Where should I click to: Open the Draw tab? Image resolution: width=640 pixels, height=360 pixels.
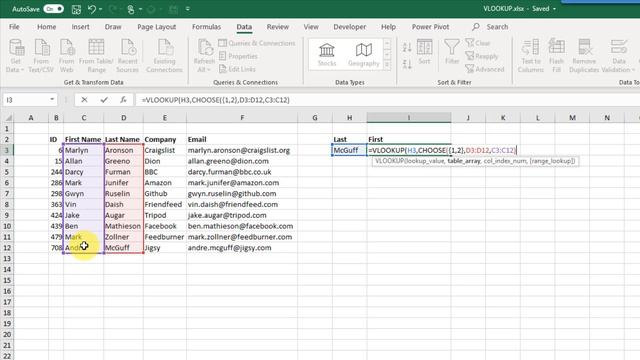coord(113,27)
